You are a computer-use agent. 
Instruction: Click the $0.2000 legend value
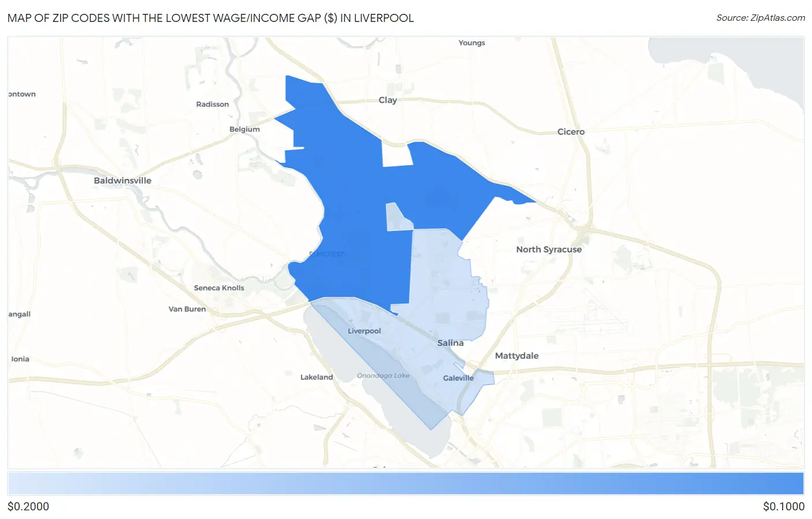(28, 506)
